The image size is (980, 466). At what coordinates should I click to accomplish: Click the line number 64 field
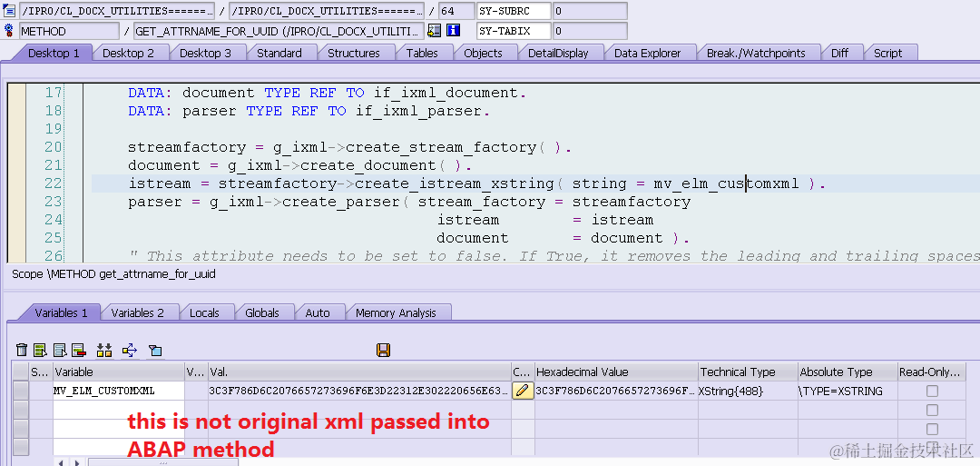point(456,11)
